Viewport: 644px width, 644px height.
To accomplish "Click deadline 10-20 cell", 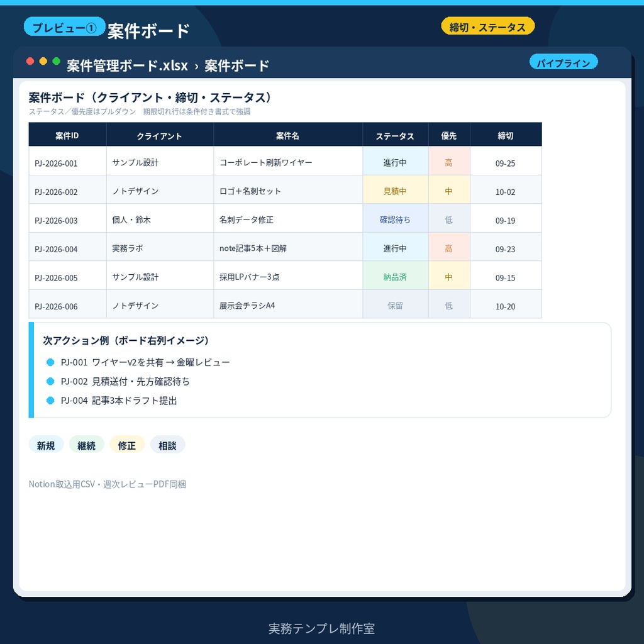I will tap(506, 304).
